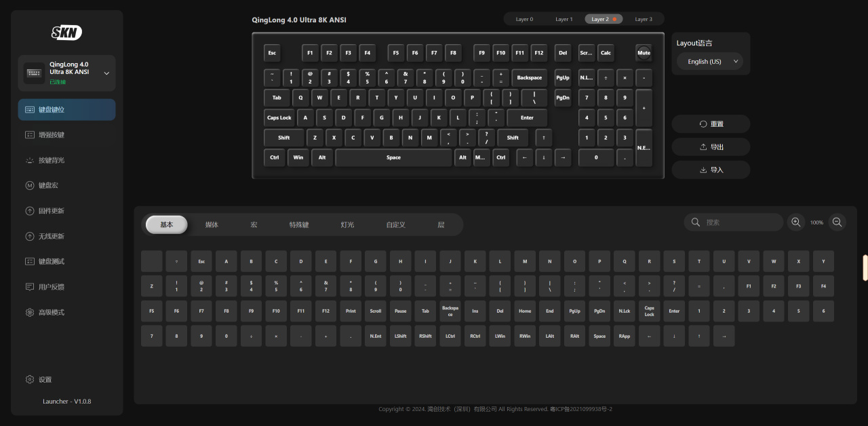Open the keyboard key mapping page
This screenshot has width=868, height=426.
(66, 110)
